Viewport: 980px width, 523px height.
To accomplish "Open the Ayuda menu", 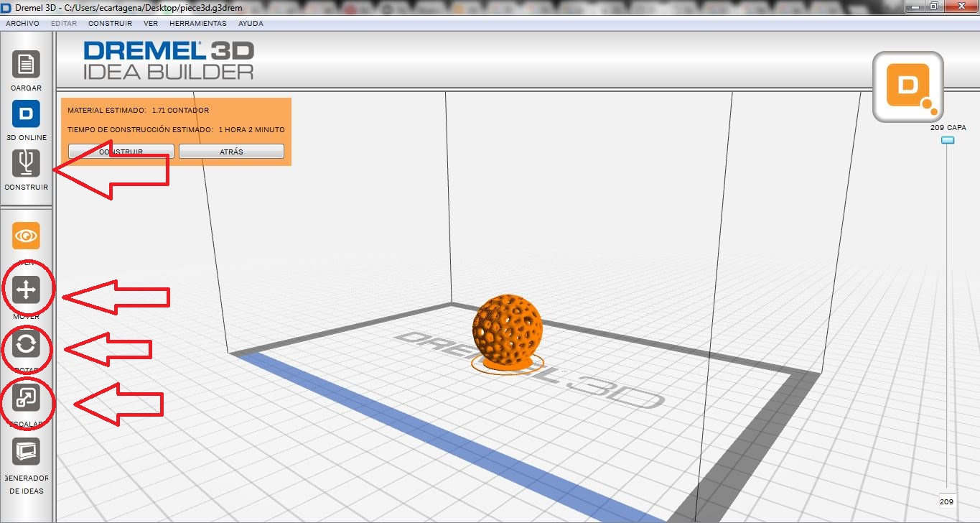I will (251, 23).
